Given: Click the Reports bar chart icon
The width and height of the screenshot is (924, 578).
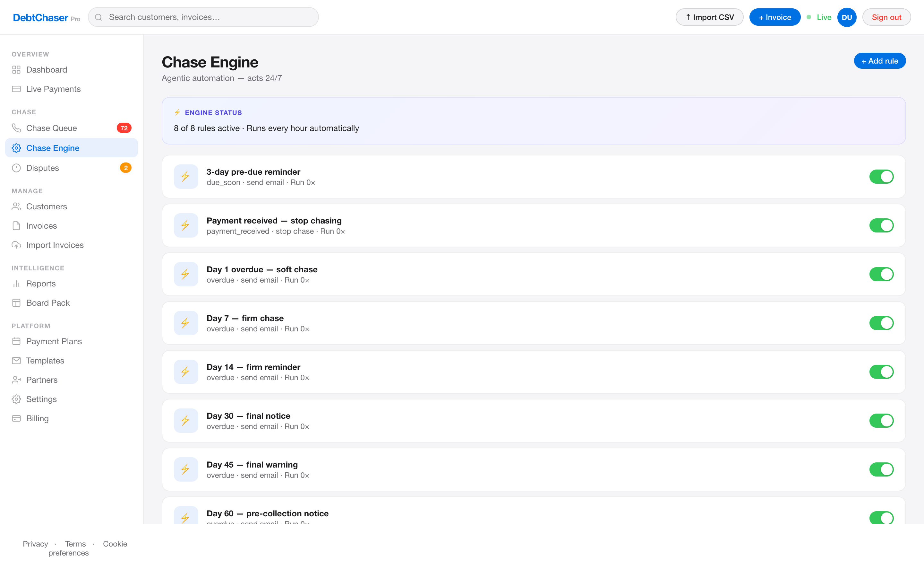Looking at the screenshot, I should point(16,284).
